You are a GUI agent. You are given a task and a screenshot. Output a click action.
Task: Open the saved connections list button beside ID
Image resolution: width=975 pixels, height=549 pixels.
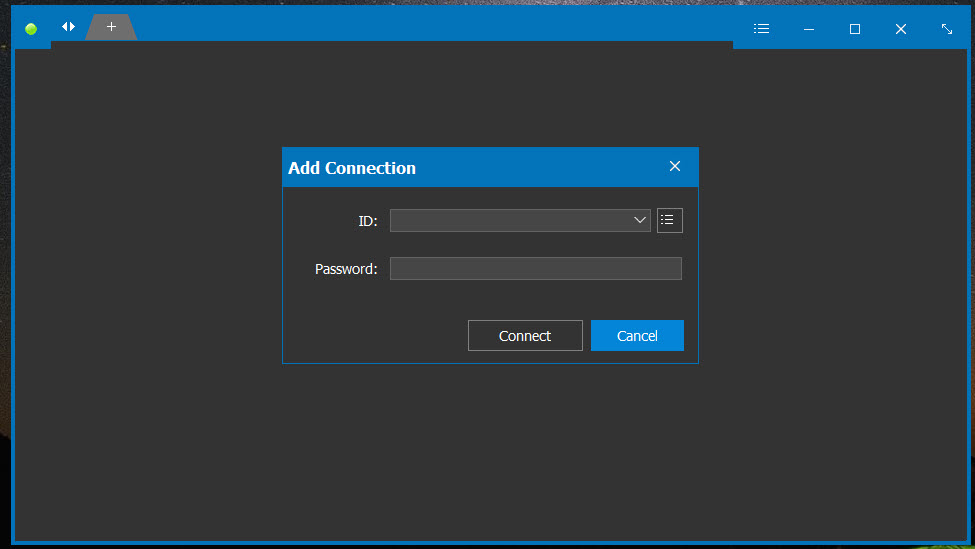click(670, 220)
